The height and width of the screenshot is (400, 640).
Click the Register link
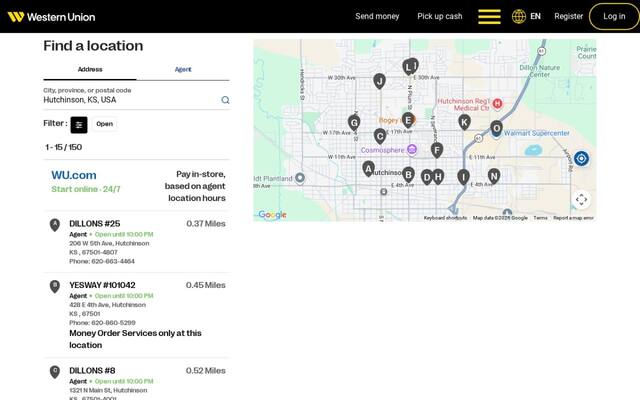click(568, 16)
